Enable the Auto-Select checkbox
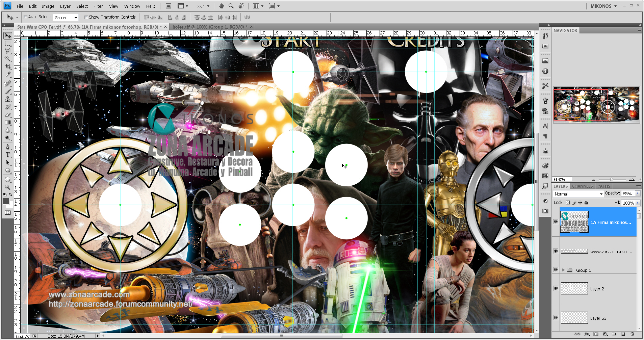The image size is (644, 340). (x=25, y=17)
